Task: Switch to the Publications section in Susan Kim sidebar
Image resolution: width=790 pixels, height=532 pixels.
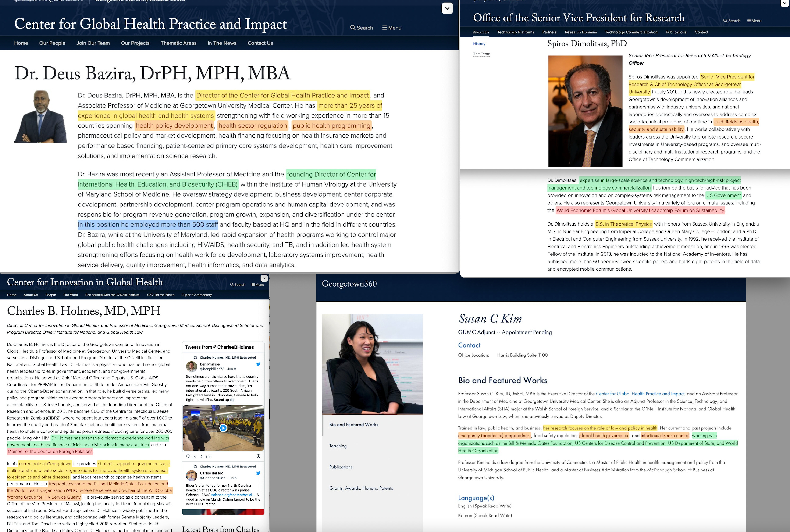Action: pos(341,467)
